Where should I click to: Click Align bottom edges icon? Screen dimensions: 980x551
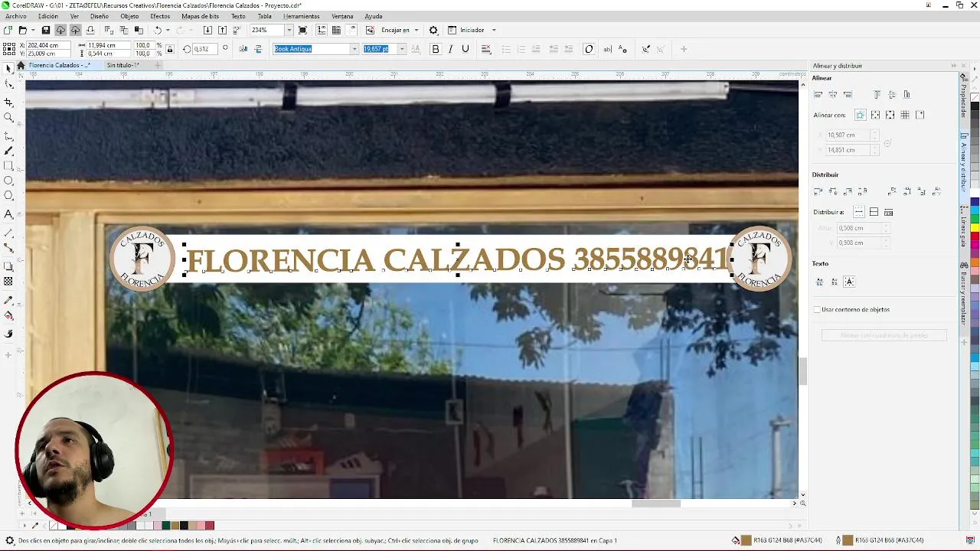[x=906, y=94]
